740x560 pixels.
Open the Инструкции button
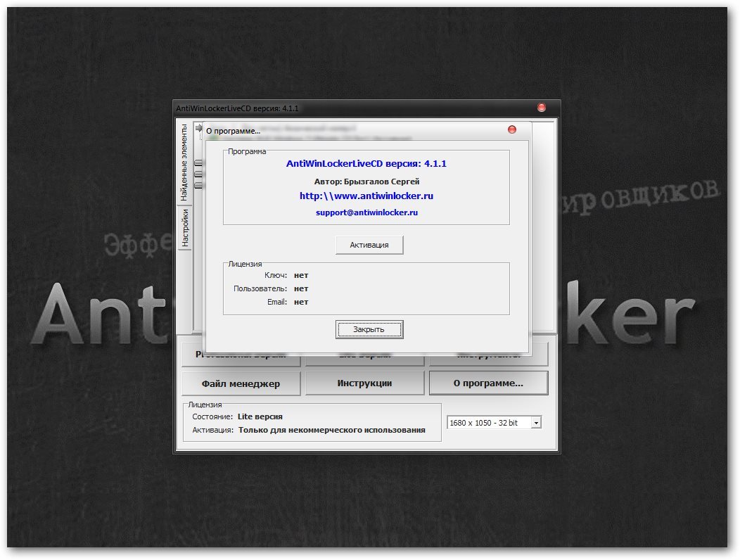(x=364, y=383)
